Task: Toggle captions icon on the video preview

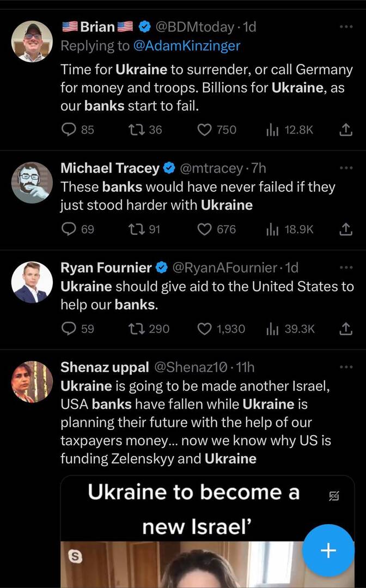Action: (334, 495)
